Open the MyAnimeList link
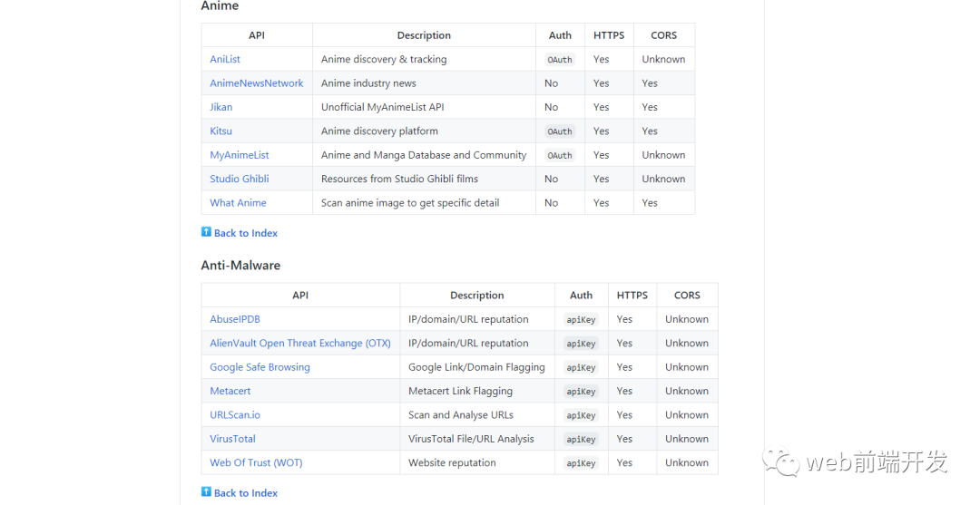 tap(240, 155)
